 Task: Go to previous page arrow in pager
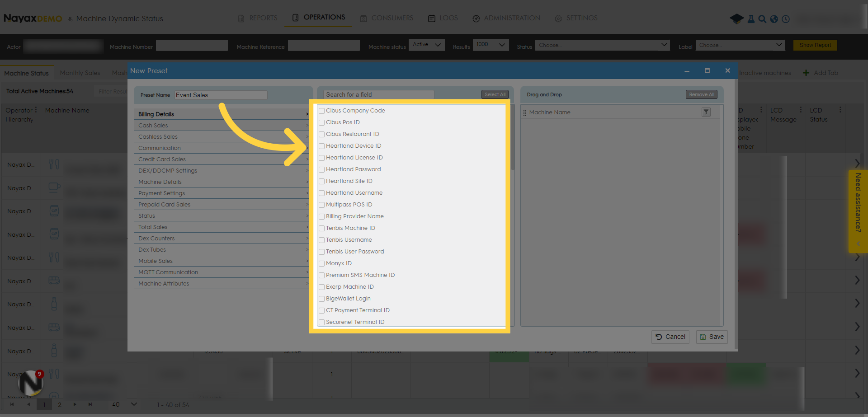(x=28, y=404)
